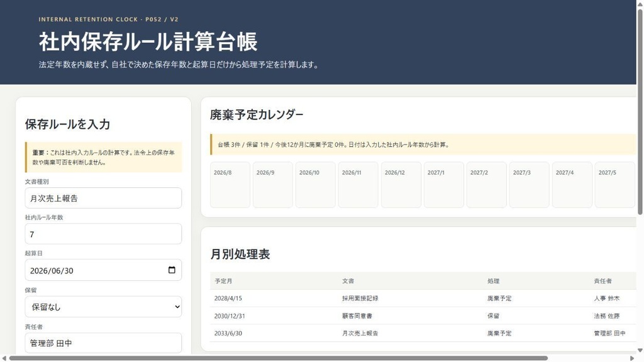The image size is (644, 362).
Task: Click the 処理 column header
Action: coord(493,281)
